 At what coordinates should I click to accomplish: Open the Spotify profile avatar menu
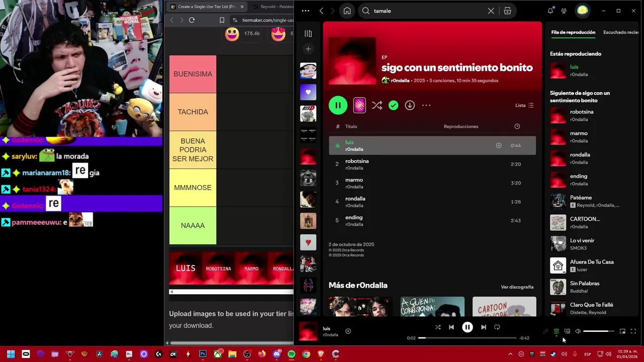[583, 11]
